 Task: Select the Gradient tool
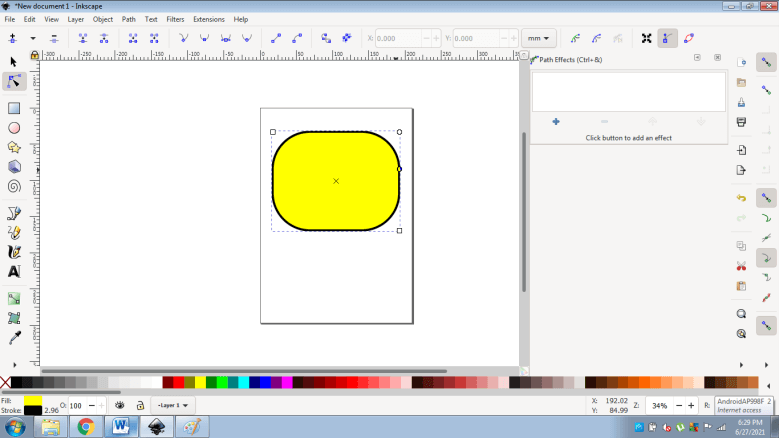click(x=14, y=299)
